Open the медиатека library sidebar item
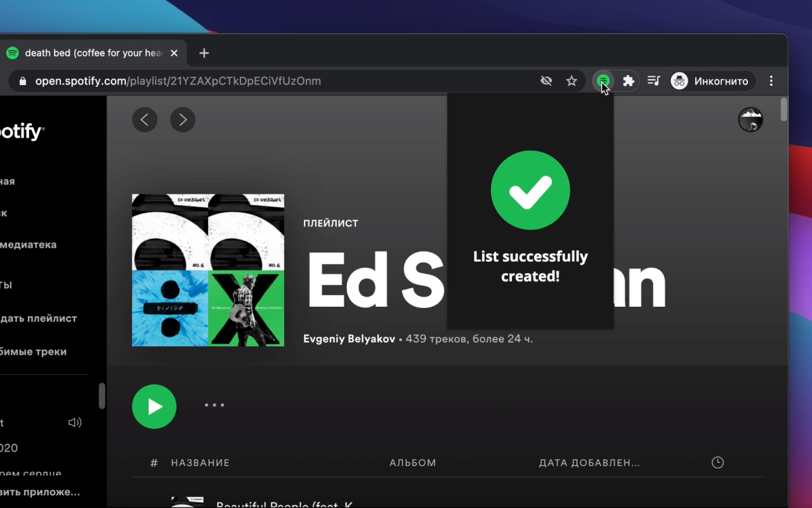This screenshot has width=812, height=508. click(28, 244)
